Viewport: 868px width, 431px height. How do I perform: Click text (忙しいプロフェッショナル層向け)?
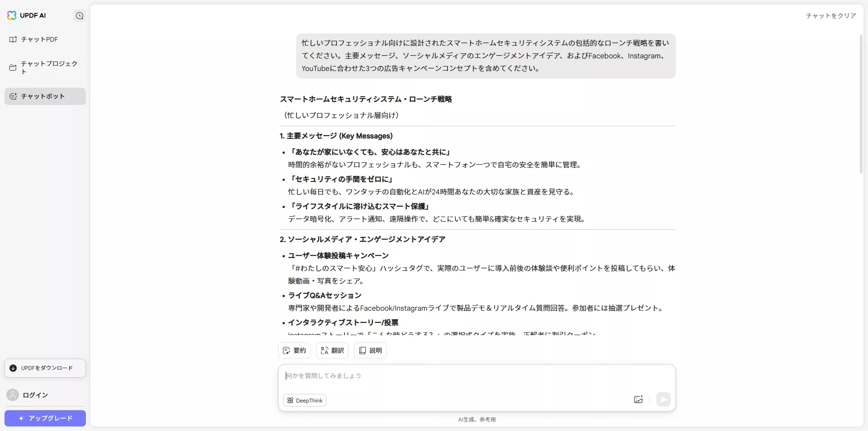[x=341, y=115]
